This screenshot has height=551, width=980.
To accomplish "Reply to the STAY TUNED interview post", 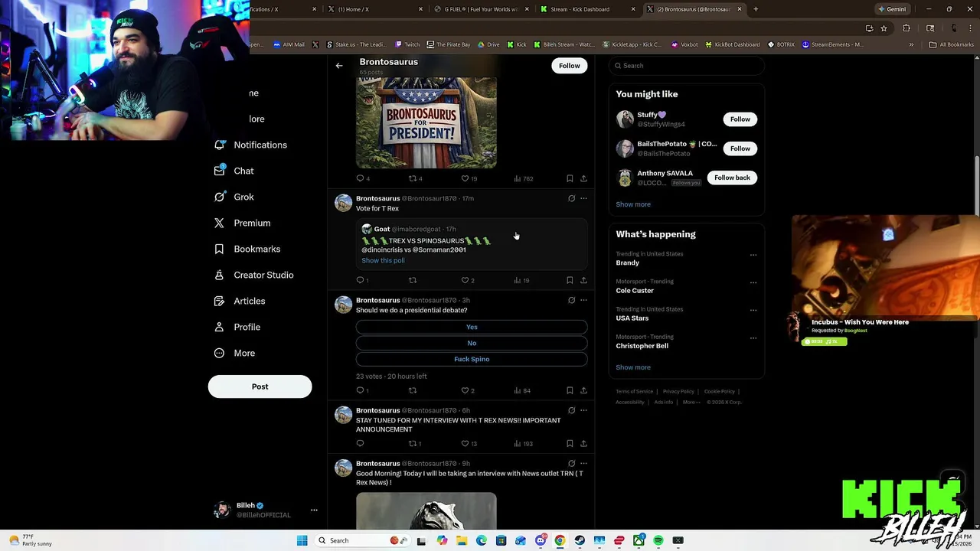I will tap(361, 443).
